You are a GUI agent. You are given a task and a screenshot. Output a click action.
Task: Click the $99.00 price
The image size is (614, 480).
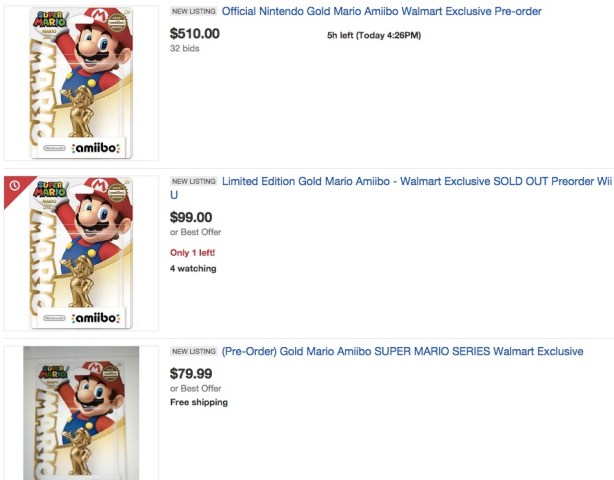tap(191, 217)
